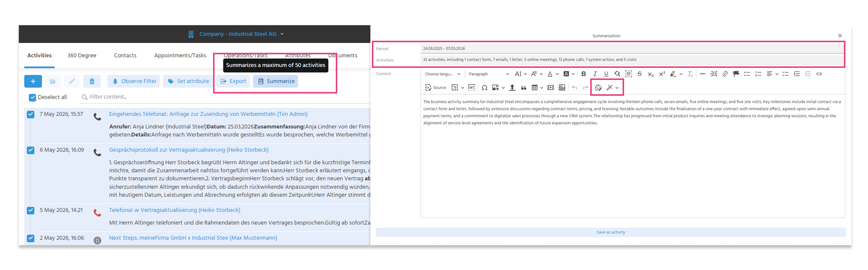Apply strikethrough formatting
This screenshot has width=868, height=270.
point(640,74)
